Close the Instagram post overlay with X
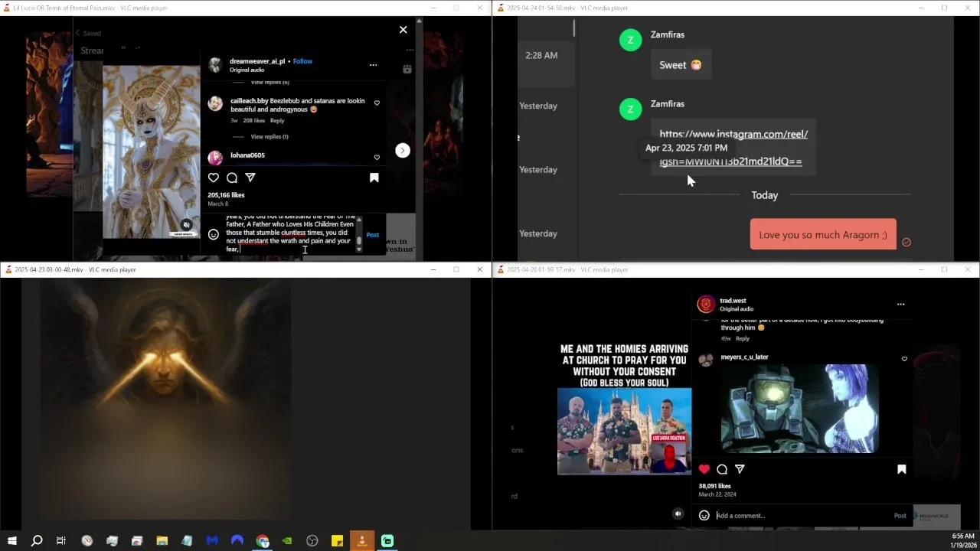Image resolution: width=980 pixels, height=551 pixels. pos(403,30)
